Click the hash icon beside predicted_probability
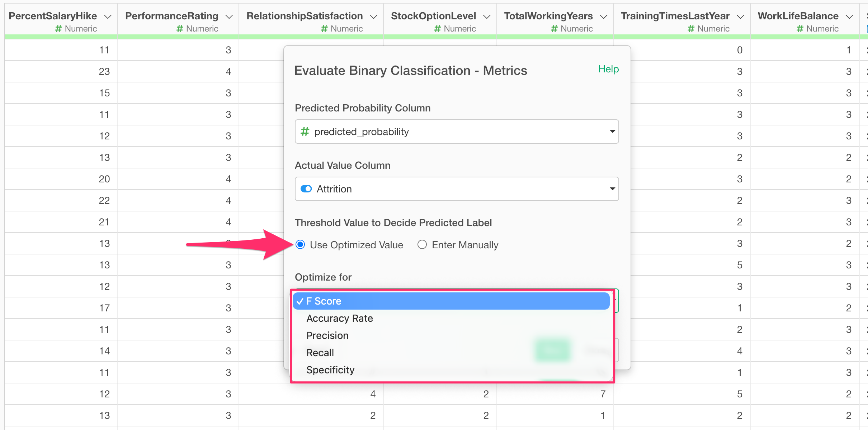 305,132
